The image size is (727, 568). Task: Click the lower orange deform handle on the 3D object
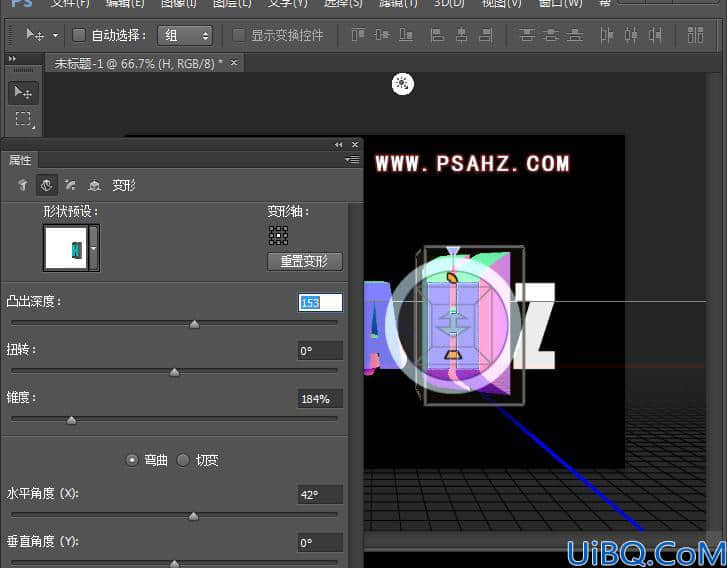[x=451, y=355]
